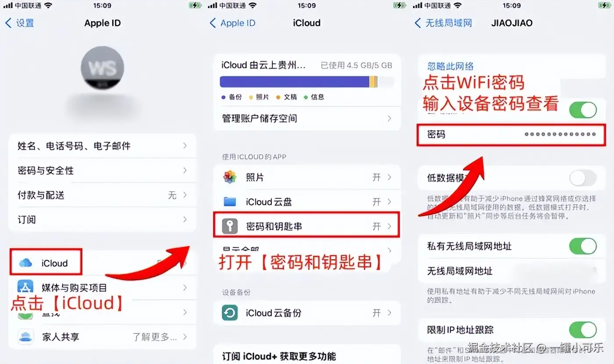
Task: Toggle Limit IP Address Tracking off
Action: [x=583, y=330]
